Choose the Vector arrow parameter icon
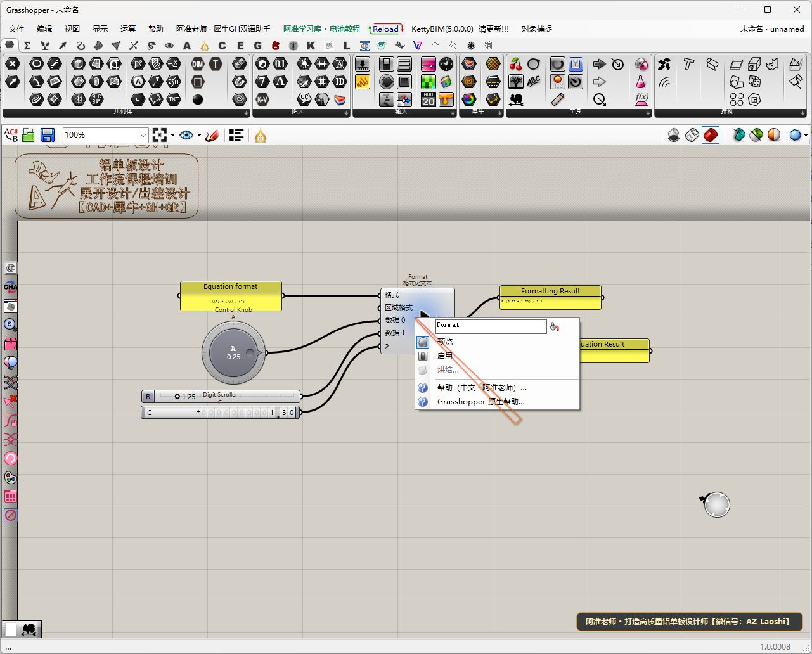Image resolution: width=812 pixels, height=654 pixels. pyautogui.click(x=13, y=82)
